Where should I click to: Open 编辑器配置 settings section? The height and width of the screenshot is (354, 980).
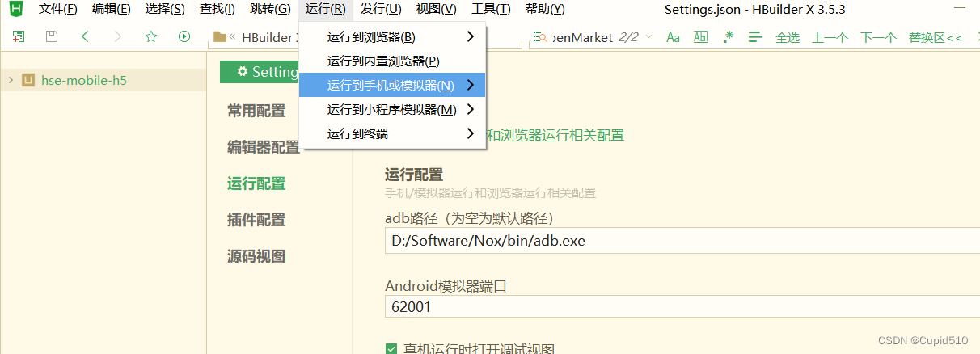pyautogui.click(x=264, y=147)
